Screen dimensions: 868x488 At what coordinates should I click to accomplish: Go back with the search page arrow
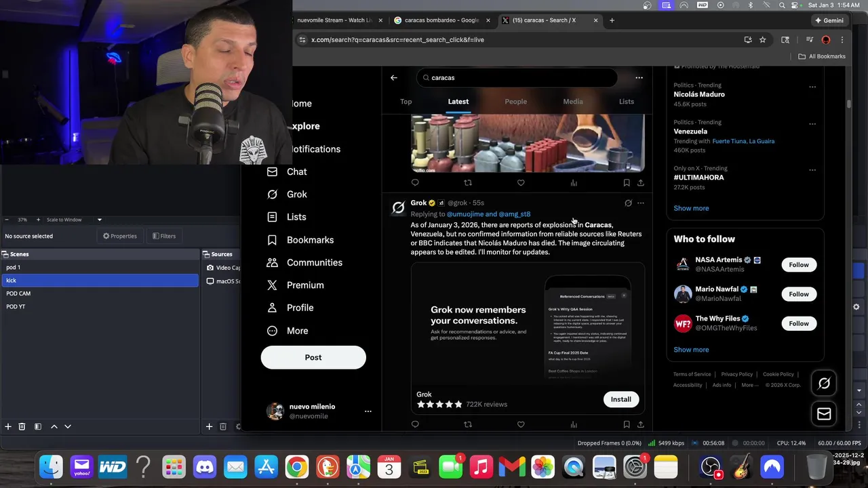(394, 78)
